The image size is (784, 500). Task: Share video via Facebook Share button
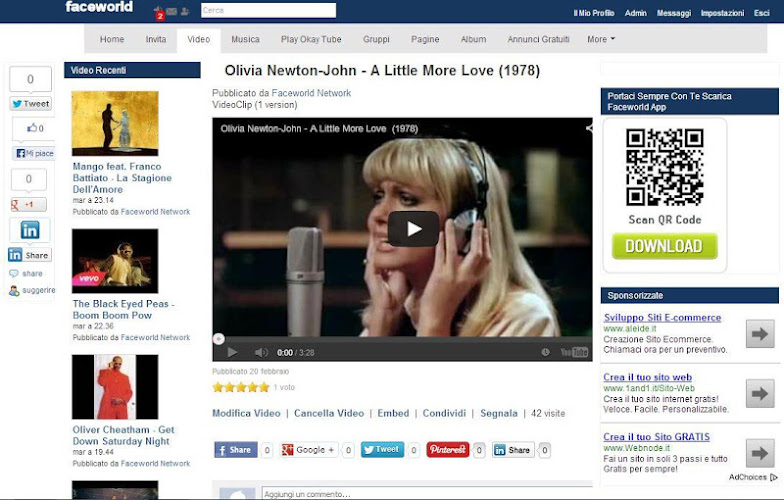point(236,450)
